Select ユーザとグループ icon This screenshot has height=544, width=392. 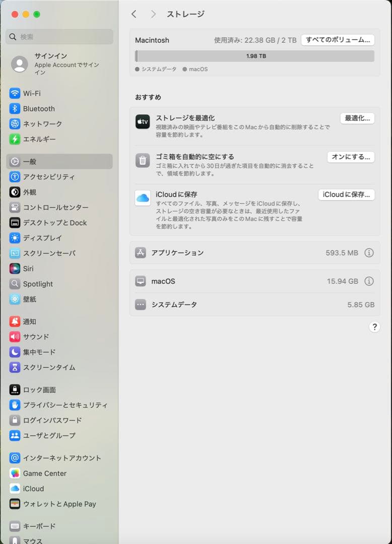15,436
